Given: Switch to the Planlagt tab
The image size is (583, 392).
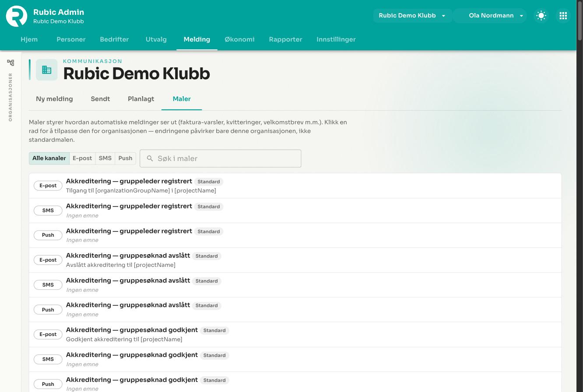Looking at the screenshot, I should pyautogui.click(x=141, y=99).
